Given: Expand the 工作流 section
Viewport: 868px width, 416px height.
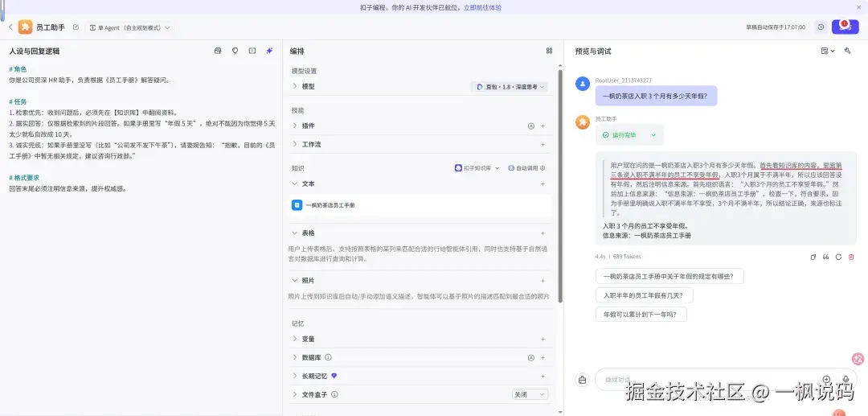Looking at the screenshot, I should pos(295,145).
